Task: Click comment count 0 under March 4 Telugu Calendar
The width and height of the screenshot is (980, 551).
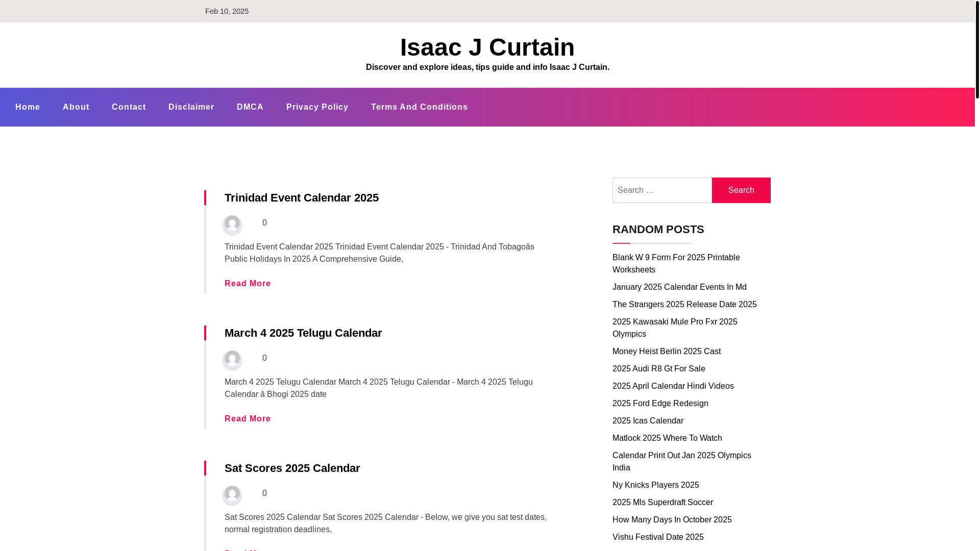Action: pos(264,358)
